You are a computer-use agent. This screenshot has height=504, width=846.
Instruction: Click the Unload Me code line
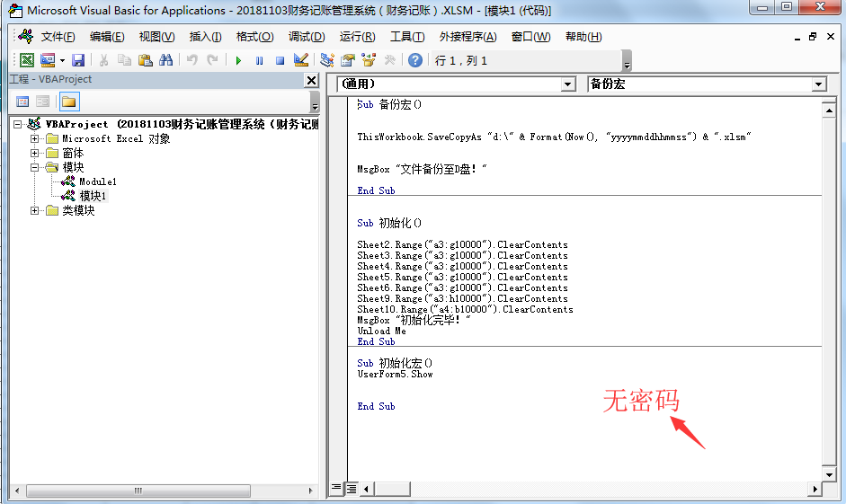381,331
